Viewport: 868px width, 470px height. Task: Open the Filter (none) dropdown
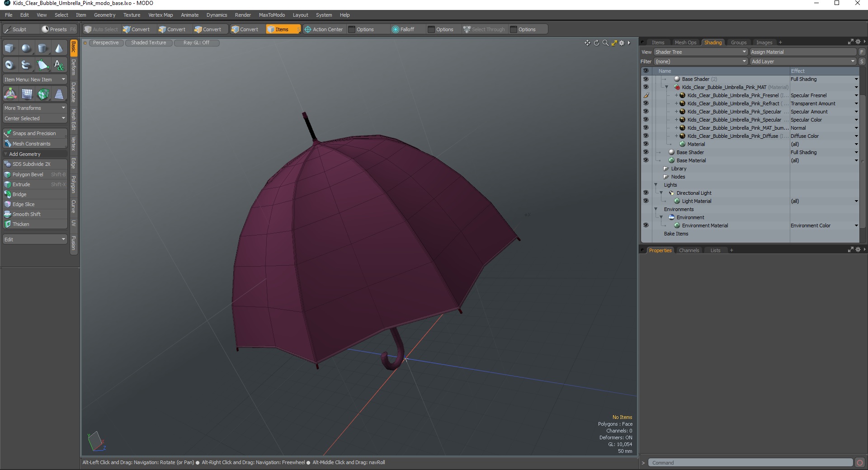pos(701,61)
